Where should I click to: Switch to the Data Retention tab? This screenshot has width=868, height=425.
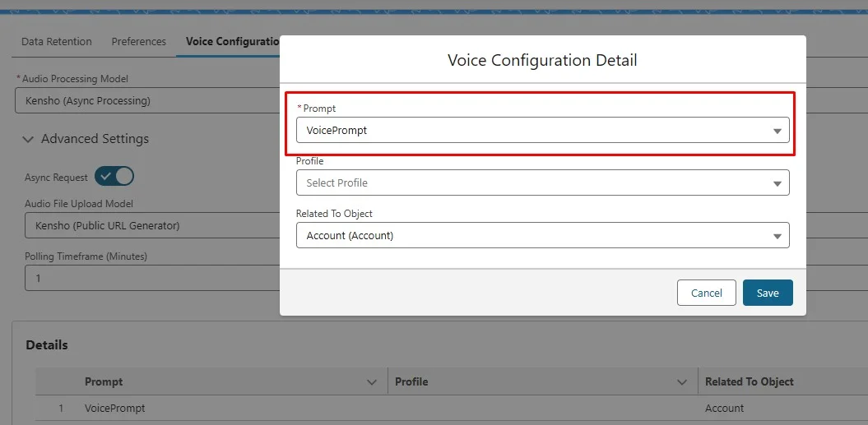[57, 41]
